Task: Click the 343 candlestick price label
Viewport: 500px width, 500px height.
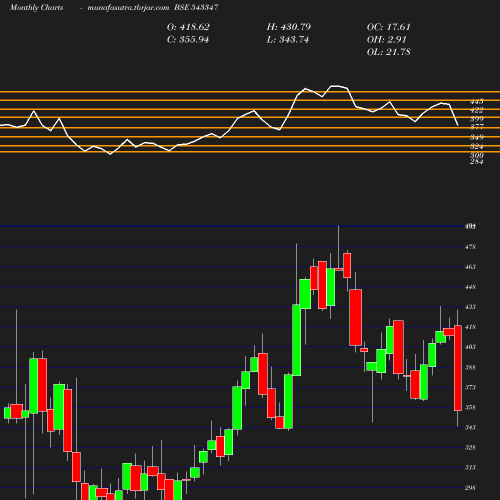Action: tap(470, 428)
